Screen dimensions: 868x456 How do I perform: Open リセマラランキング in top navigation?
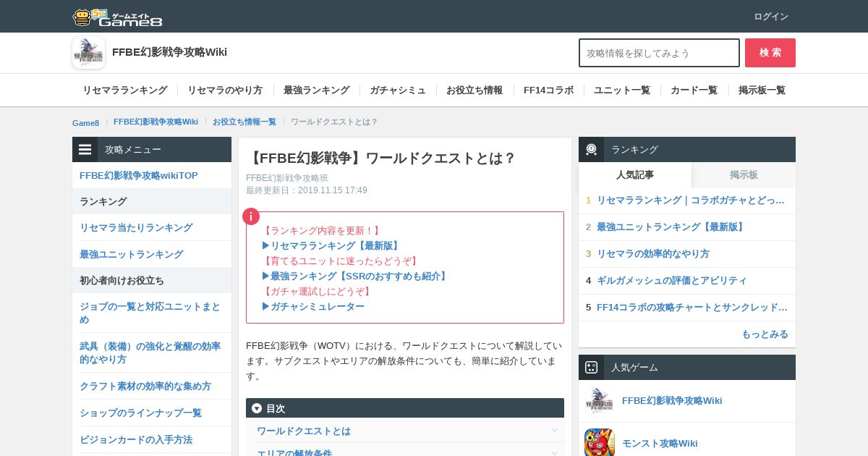[x=125, y=90]
